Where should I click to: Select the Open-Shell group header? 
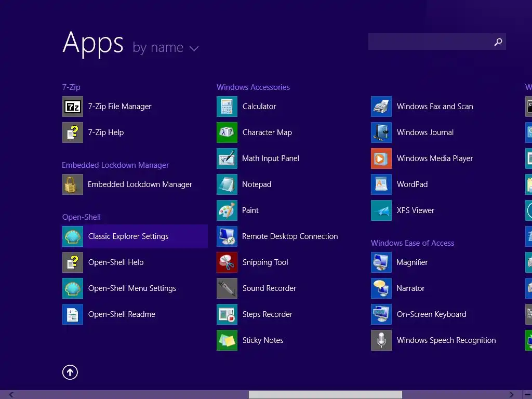(82, 217)
